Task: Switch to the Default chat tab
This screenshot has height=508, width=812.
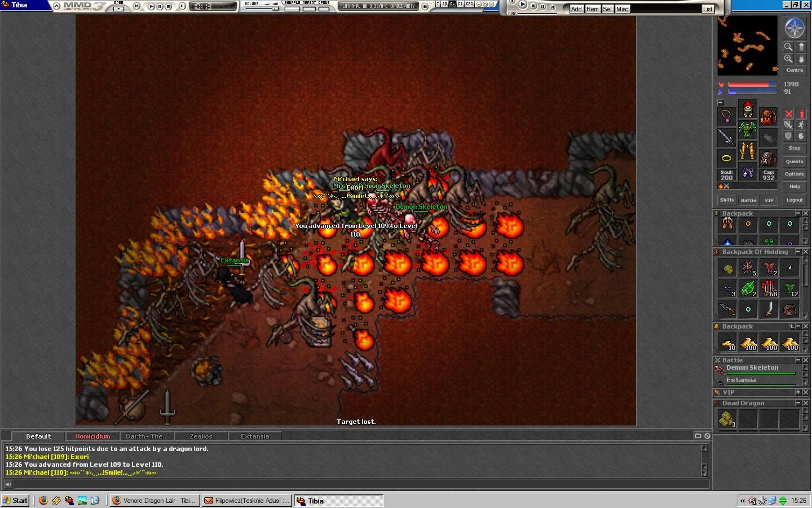Action: [x=38, y=436]
